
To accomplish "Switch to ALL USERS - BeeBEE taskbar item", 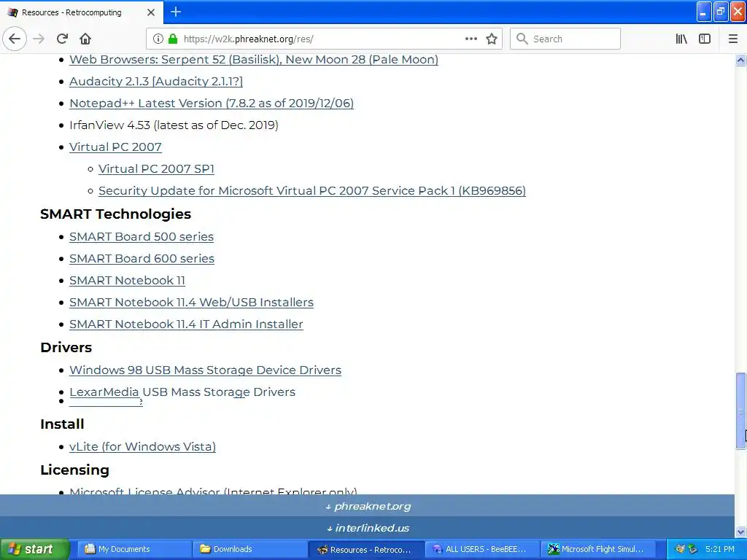I will pos(482,549).
